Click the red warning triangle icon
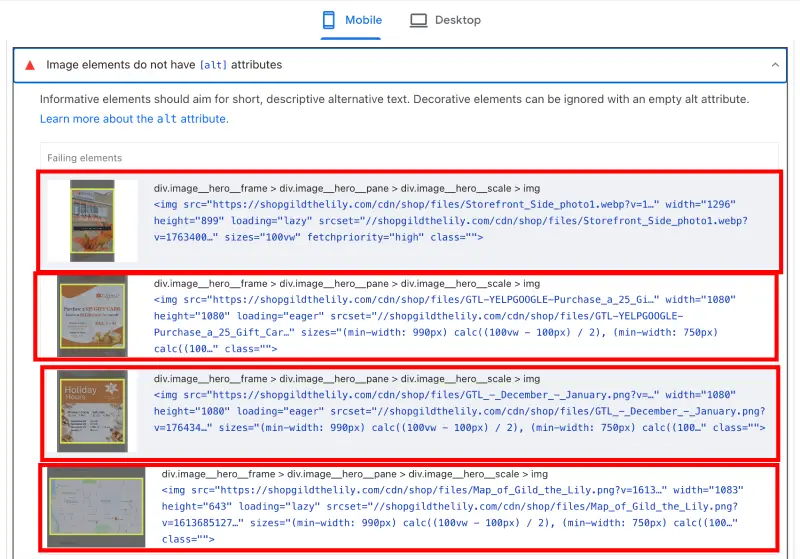The height and width of the screenshot is (559, 800). point(30,65)
